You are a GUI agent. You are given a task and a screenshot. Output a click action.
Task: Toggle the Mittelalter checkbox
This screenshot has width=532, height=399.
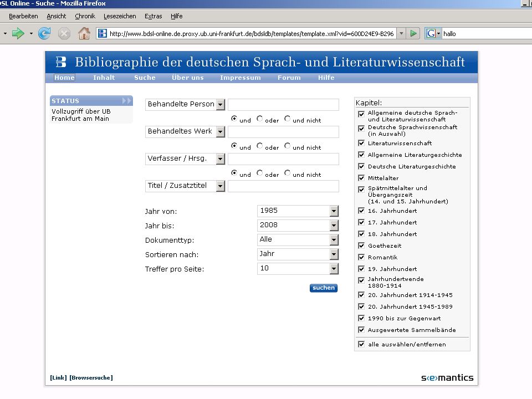pos(361,178)
